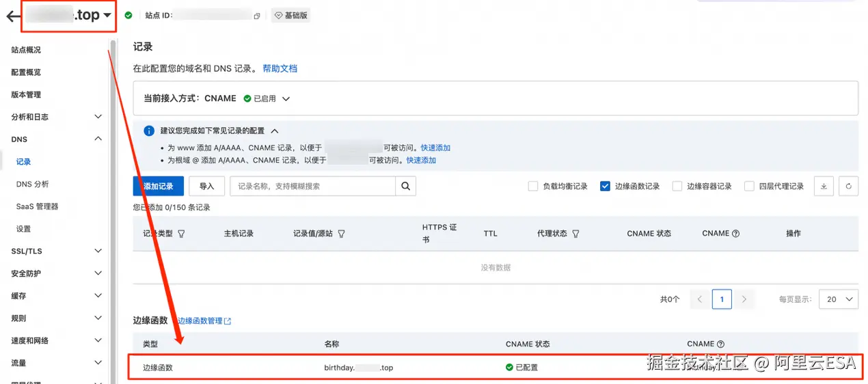Expand the 分析和日志 sidebar section
The image size is (868, 384).
(98, 117)
